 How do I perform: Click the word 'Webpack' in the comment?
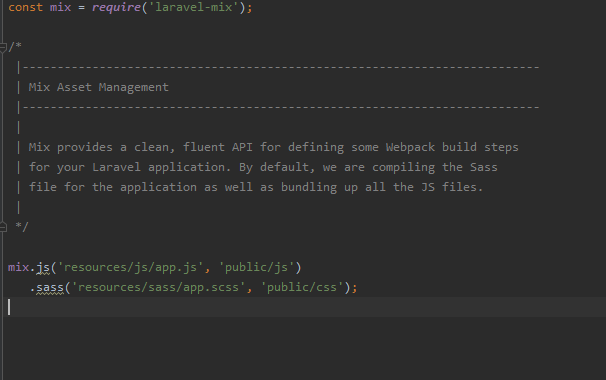[x=410, y=147]
